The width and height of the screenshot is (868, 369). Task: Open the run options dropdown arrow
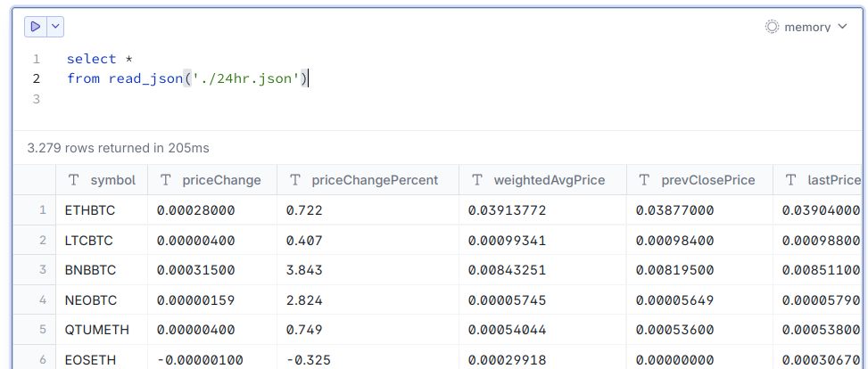tap(55, 27)
